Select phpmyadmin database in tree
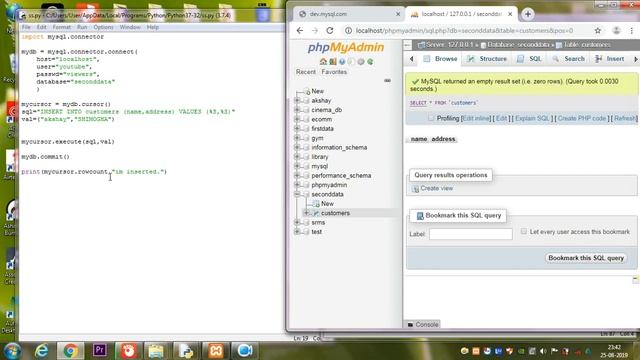This screenshot has height=360, width=640. click(329, 185)
